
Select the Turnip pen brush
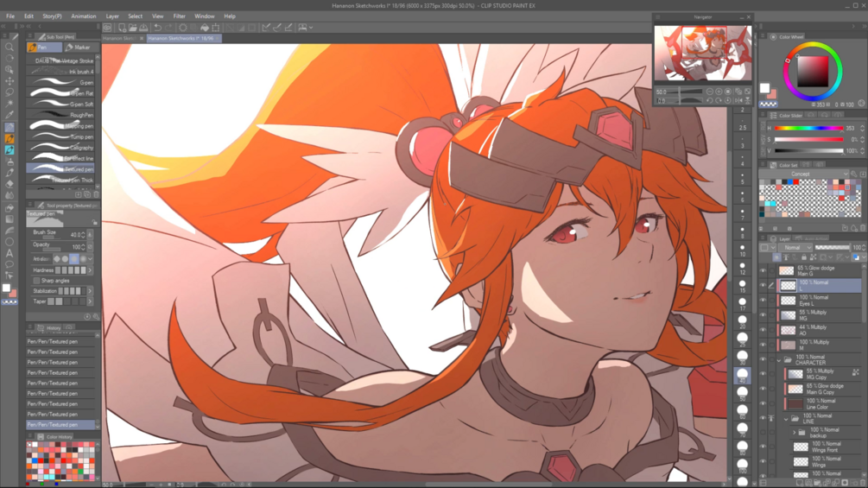click(61, 136)
